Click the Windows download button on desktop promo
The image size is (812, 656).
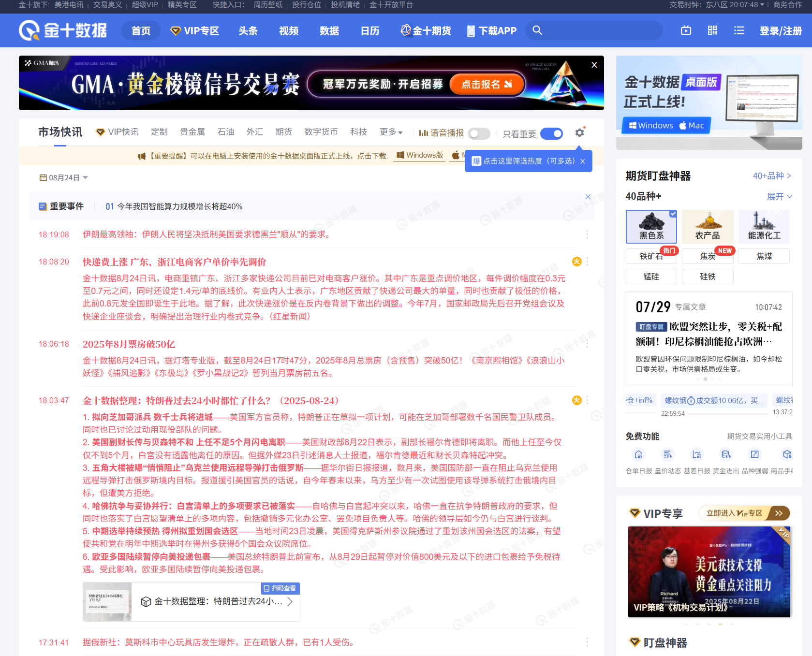650,125
